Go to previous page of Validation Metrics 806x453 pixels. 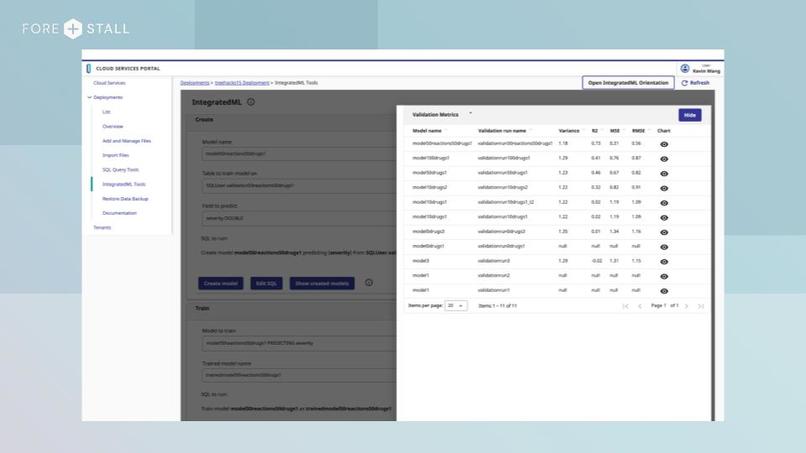[x=640, y=306]
